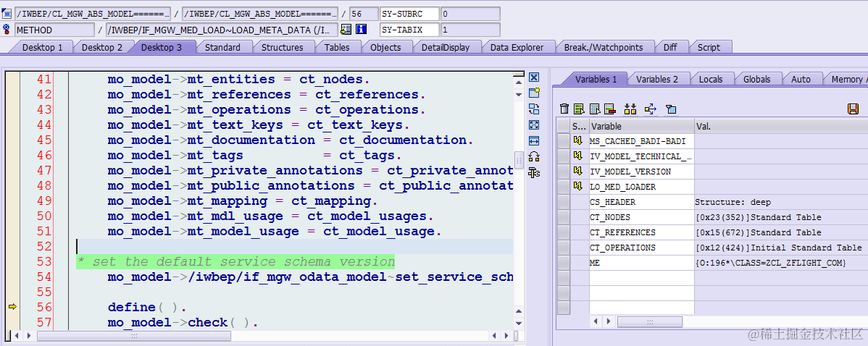Click the program icon at the top-left header
This screenshot has width=868, height=346.
(x=7, y=14)
